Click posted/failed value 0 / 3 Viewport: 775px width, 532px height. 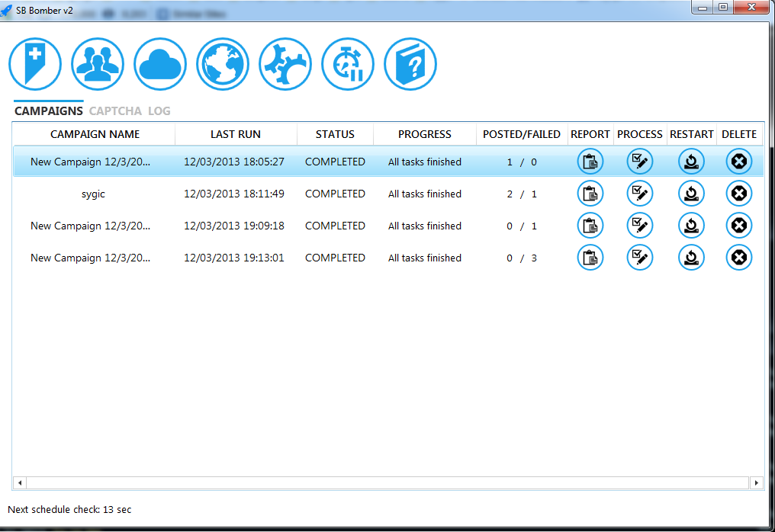pyautogui.click(x=522, y=258)
